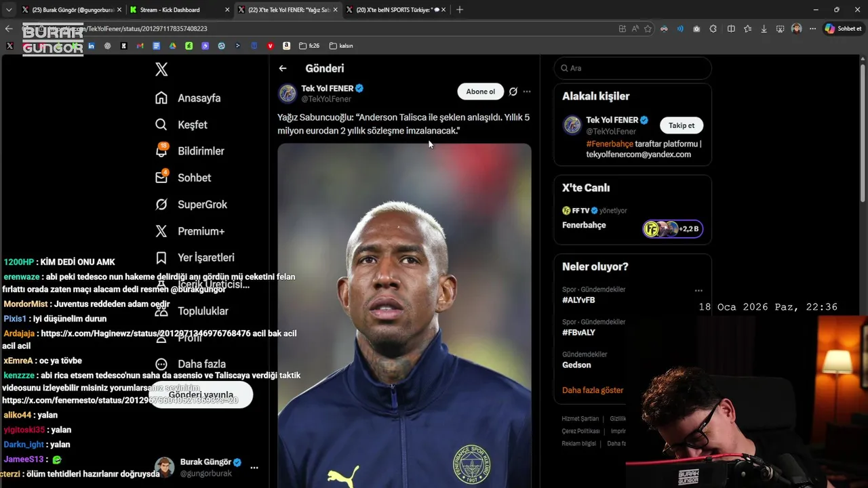Viewport: 868px width, 488px height.
Task: Open the #FBvALY trending topic
Action: tap(578, 332)
